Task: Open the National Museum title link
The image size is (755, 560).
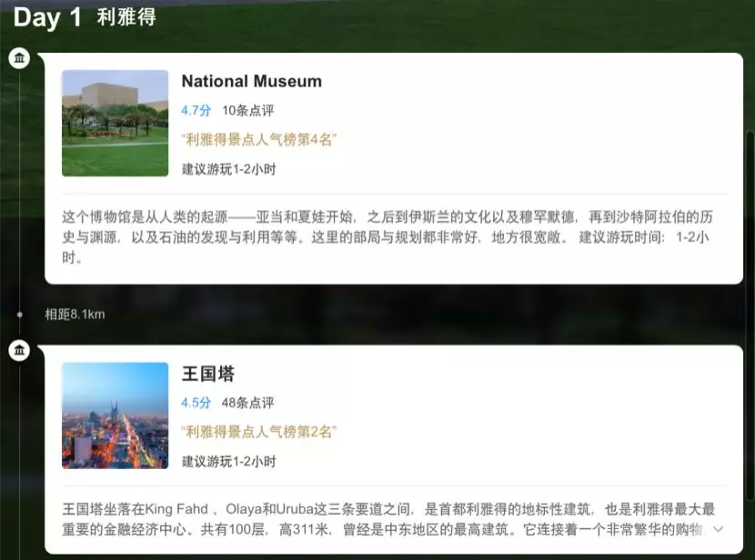Action: [x=251, y=81]
